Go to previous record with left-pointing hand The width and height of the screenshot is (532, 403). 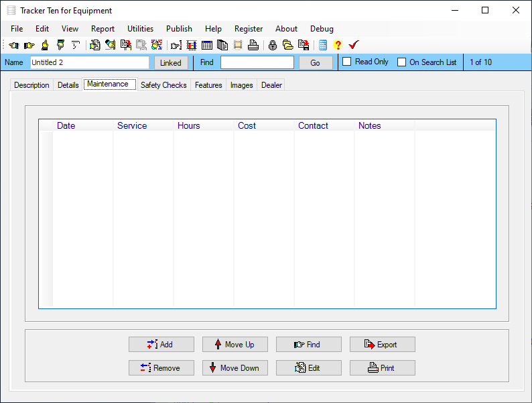pos(14,45)
